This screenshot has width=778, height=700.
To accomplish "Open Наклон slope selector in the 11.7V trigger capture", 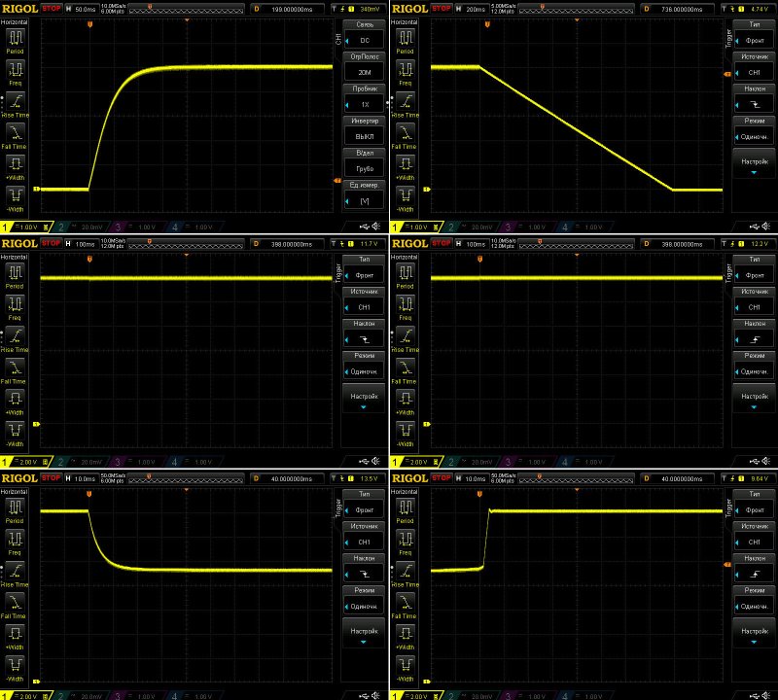I will (x=365, y=333).
